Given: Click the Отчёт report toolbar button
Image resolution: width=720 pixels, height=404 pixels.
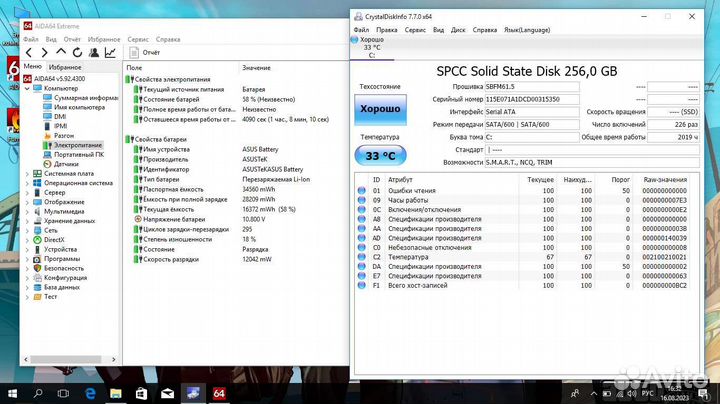Looking at the screenshot, I should click(x=145, y=52).
